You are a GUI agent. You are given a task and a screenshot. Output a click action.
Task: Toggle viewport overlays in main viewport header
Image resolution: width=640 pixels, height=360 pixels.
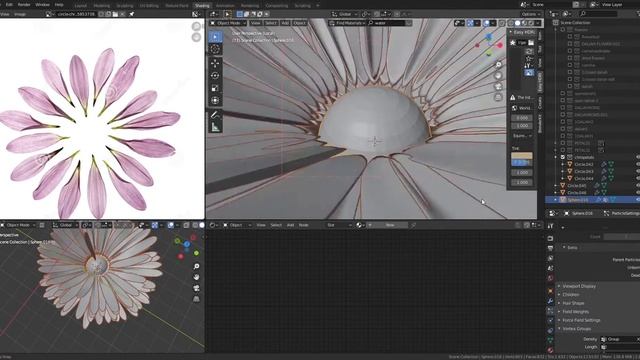[486, 23]
